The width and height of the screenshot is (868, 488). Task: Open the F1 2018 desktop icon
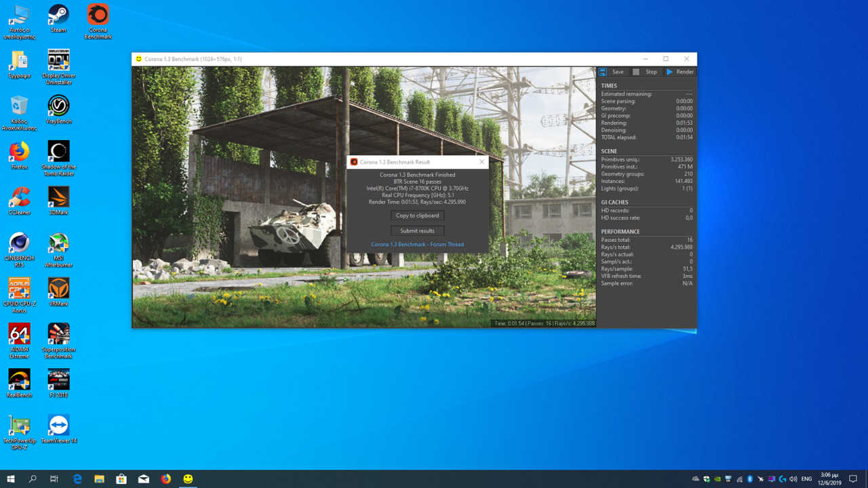coord(58,383)
